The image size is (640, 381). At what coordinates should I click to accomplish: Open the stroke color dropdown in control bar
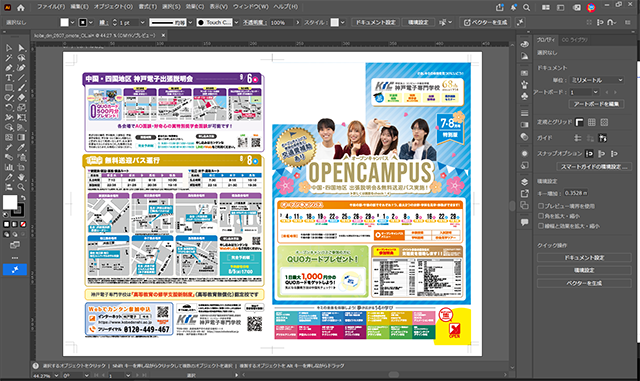(91, 22)
